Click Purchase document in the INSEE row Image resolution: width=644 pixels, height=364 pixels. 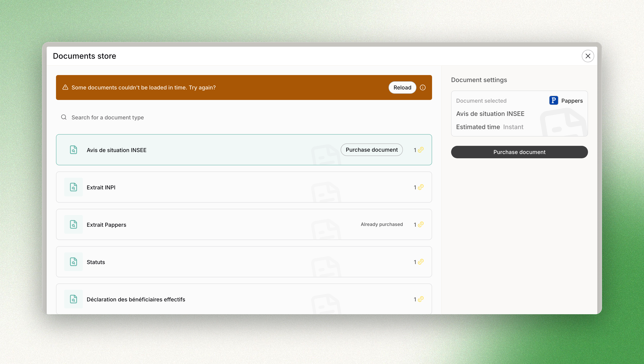tap(372, 150)
